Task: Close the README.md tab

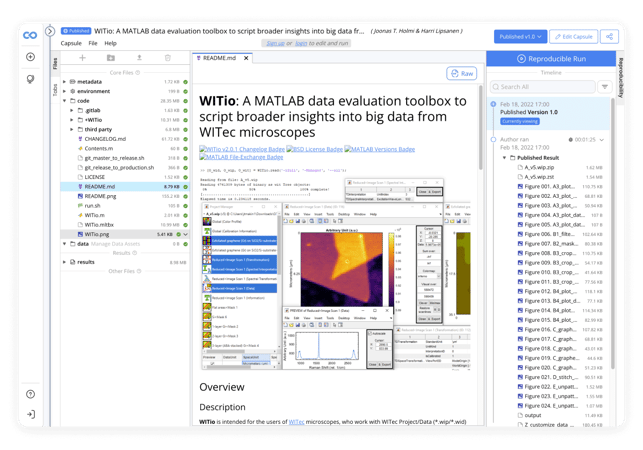Action: click(246, 58)
